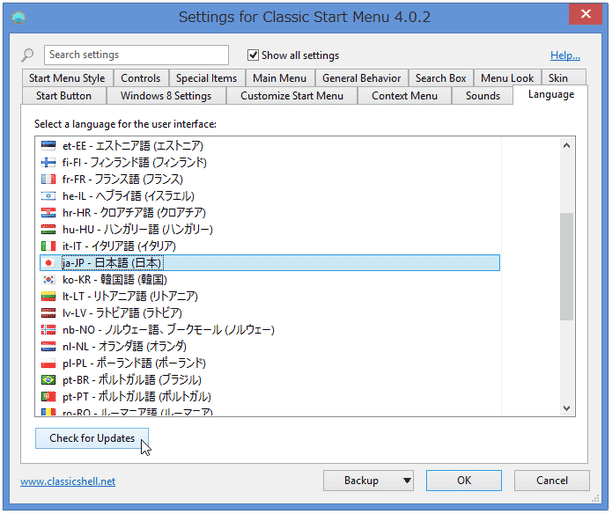Click the magnifier search icon

(27, 55)
